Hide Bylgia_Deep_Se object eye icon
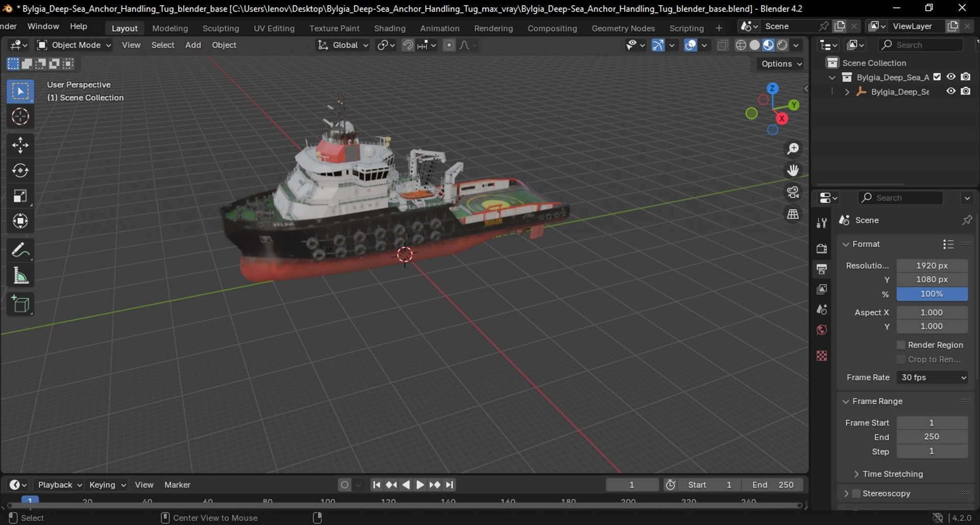980x525 pixels. [951, 91]
